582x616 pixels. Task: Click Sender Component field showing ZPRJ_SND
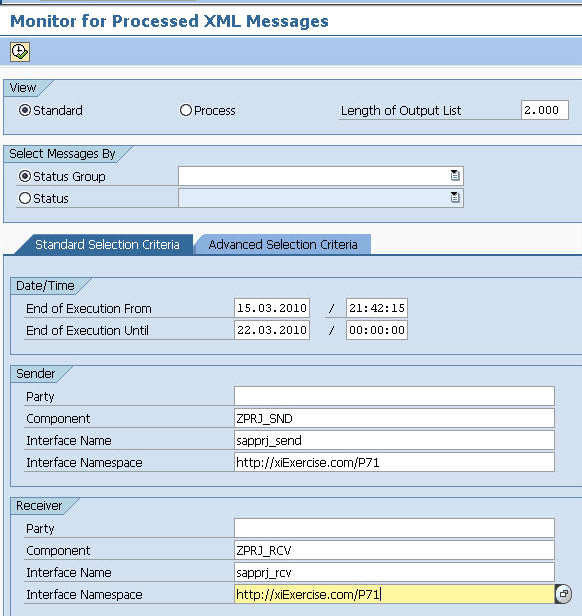394,418
